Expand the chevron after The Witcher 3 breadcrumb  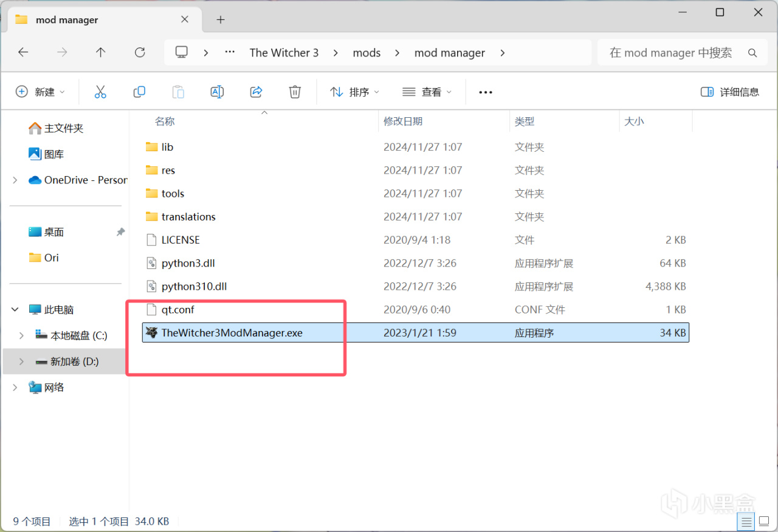(x=336, y=53)
